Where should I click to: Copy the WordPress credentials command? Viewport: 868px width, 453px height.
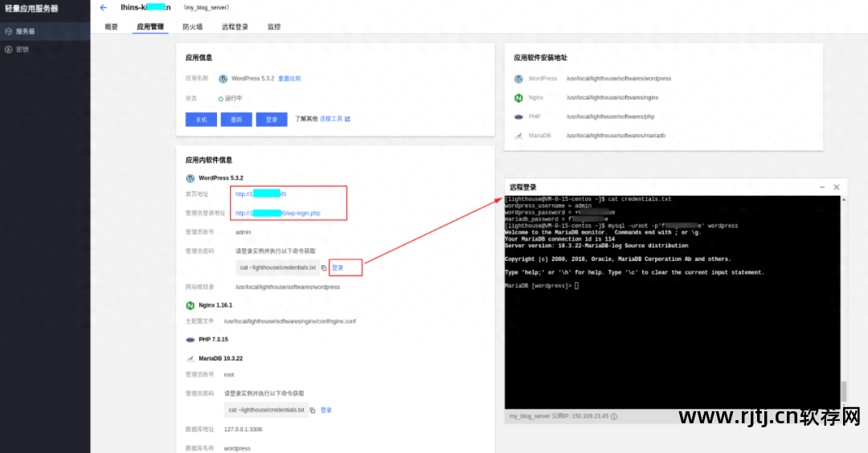324,267
